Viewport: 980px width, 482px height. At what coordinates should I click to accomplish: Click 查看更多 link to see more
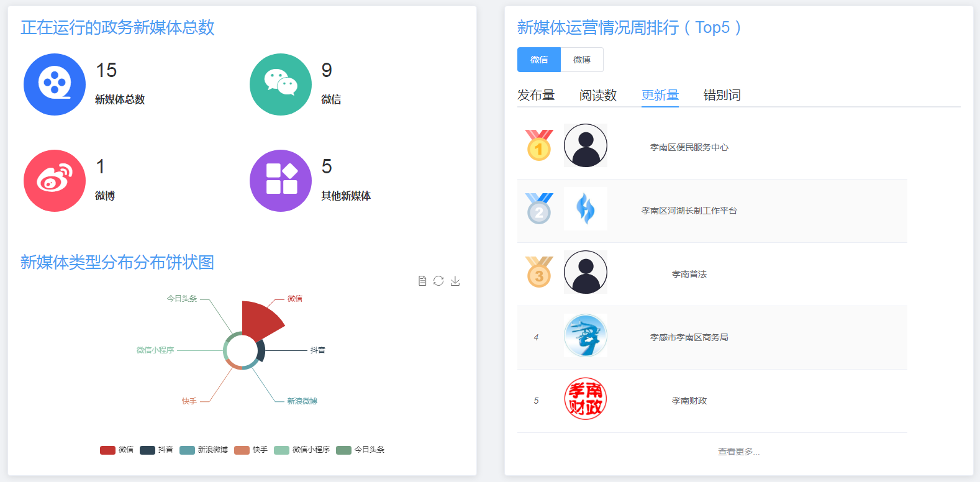pyautogui.click(x=738, y=452)
